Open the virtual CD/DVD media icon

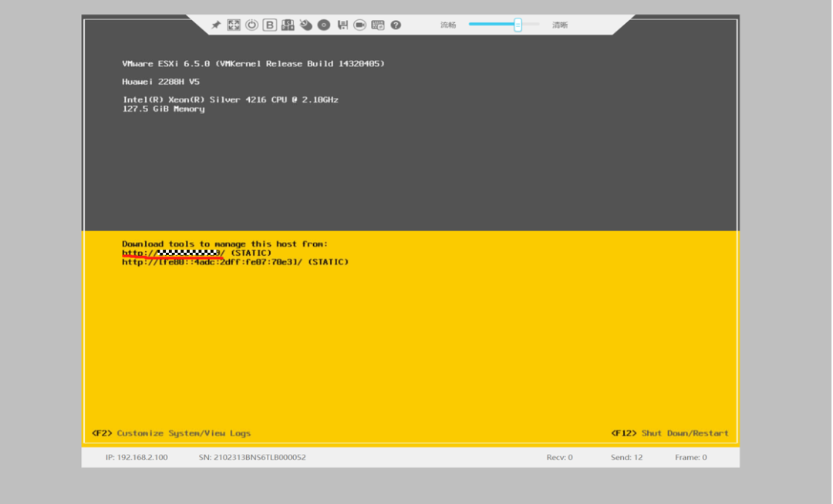324,25
